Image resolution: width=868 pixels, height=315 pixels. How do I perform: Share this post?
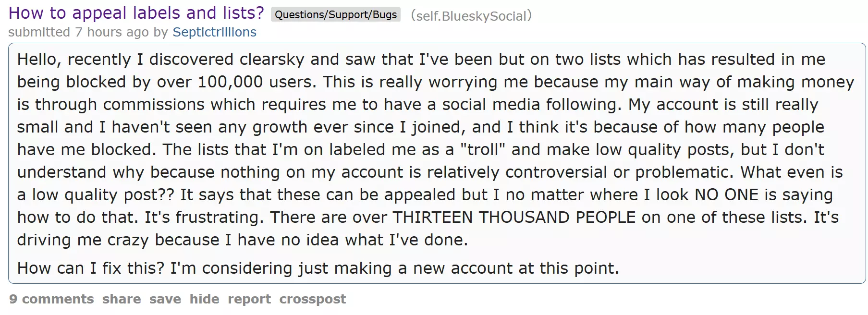[x=122, y=299]
